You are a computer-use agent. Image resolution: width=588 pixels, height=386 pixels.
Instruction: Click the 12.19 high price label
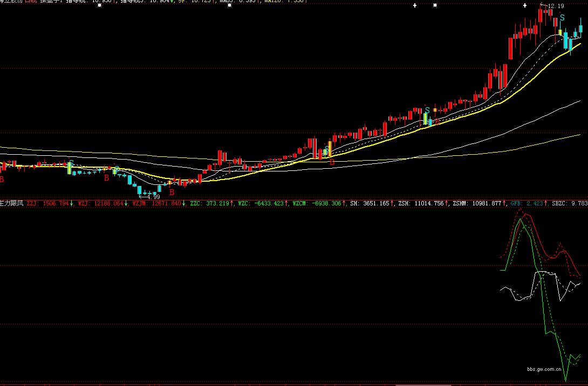pyautogui.click(x=556, y=6)
